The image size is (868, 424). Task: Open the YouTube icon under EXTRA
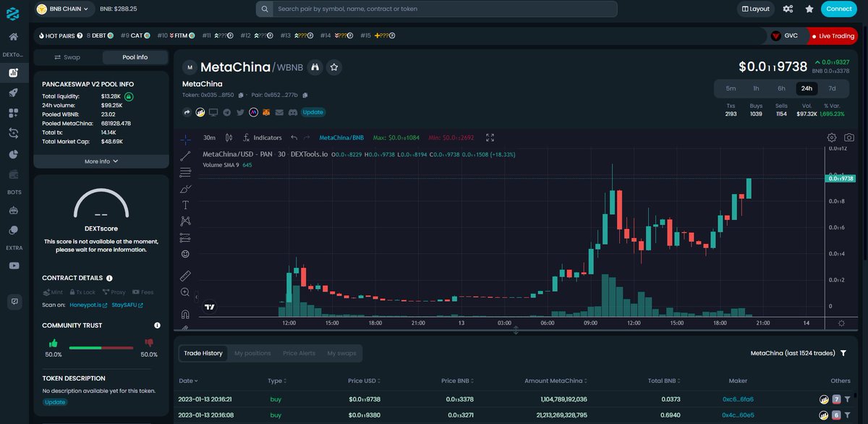pyautogui.click(x=13, y=266)
